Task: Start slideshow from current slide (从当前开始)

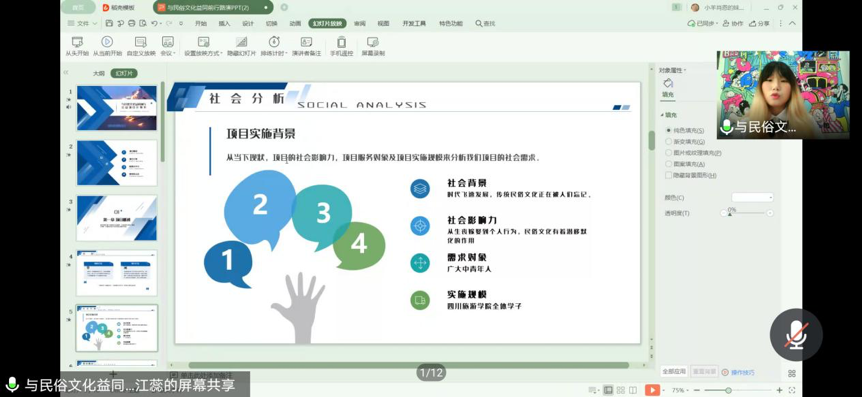Action: (x=107, y=46)
